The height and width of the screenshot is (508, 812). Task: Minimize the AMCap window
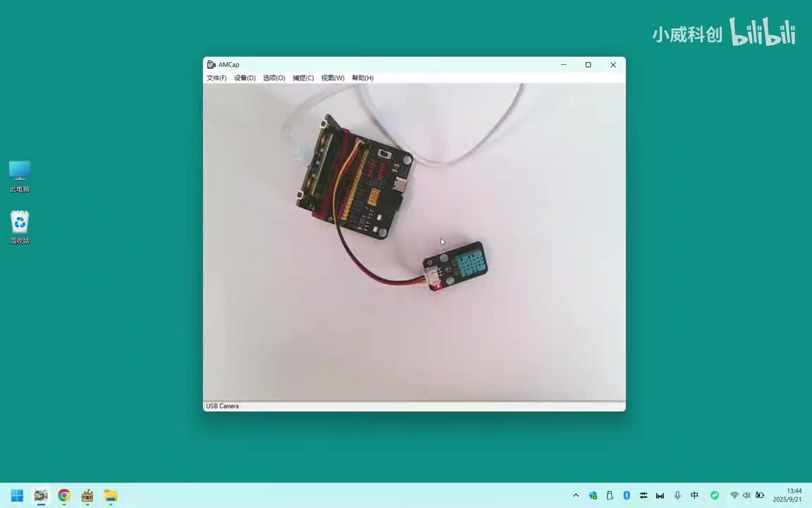coord(563,65)
